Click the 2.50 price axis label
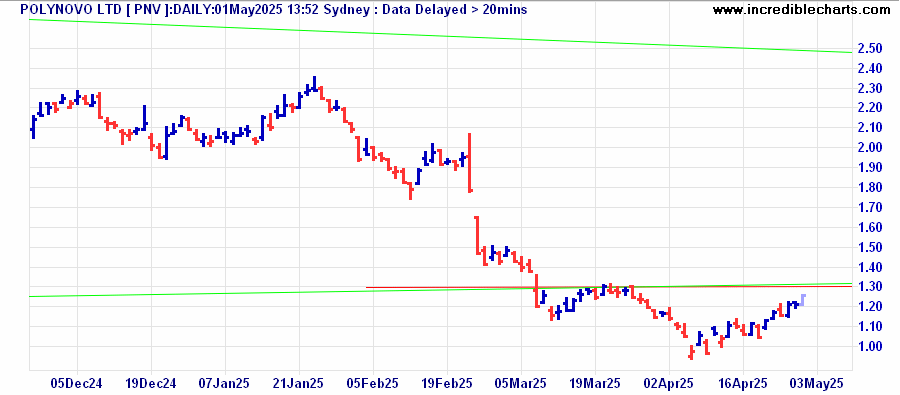 point(870,48)
